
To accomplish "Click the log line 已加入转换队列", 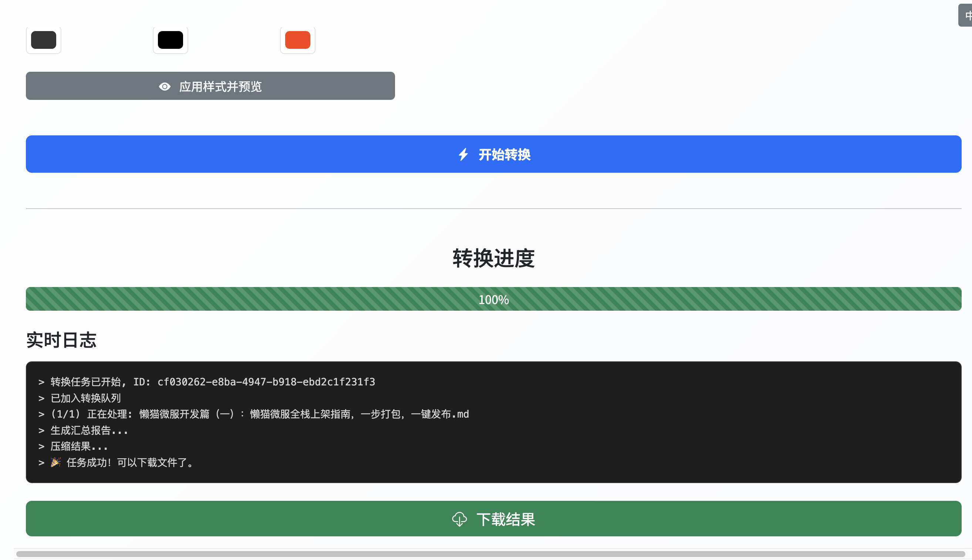I will pyautogui.click(x=80, y=398).
